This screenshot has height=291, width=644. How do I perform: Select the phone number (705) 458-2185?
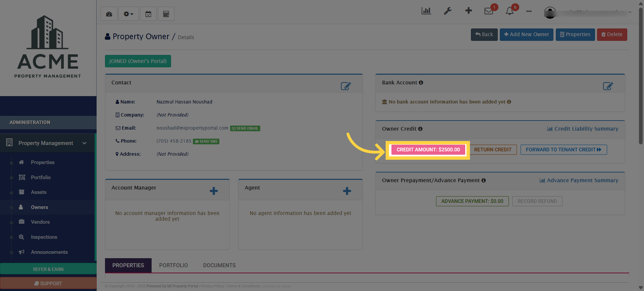click(174, 141)
